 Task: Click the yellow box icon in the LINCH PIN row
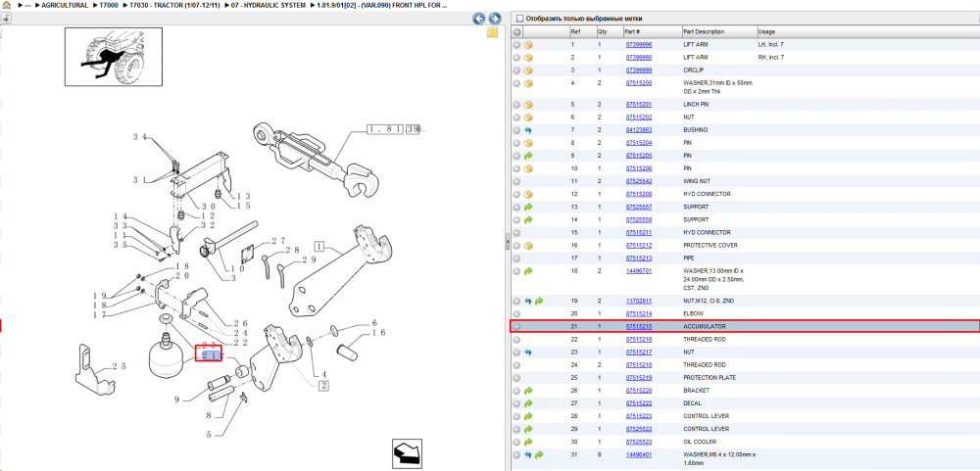pyautogui.click(x=528, y=105)
